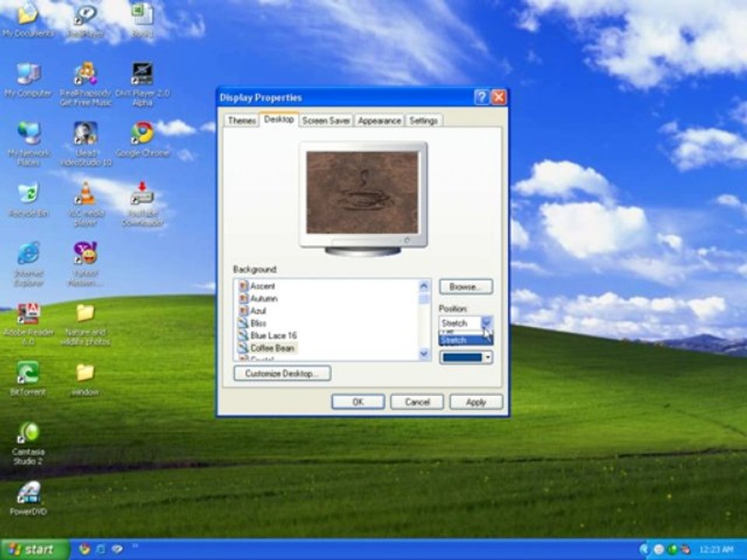The image size is (747, 560).
Task: Launch Google Chrome desktop icon
Action: point(142,139)
